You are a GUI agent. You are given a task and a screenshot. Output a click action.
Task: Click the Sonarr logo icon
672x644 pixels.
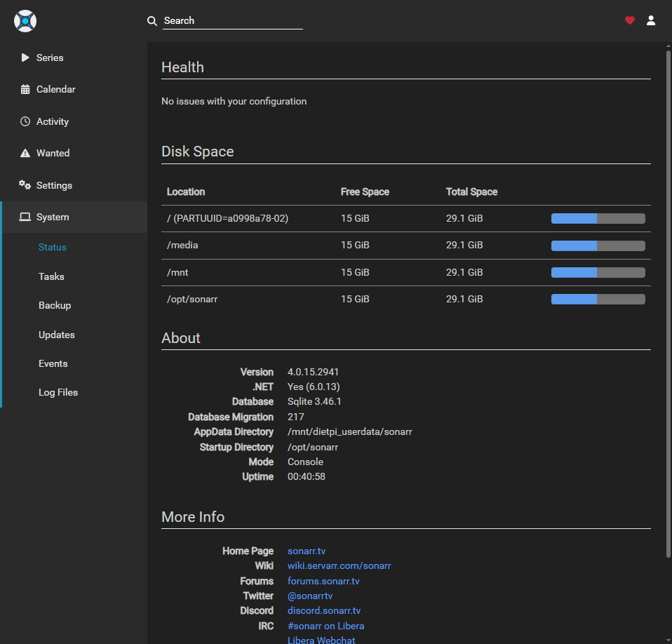(25, 21)
